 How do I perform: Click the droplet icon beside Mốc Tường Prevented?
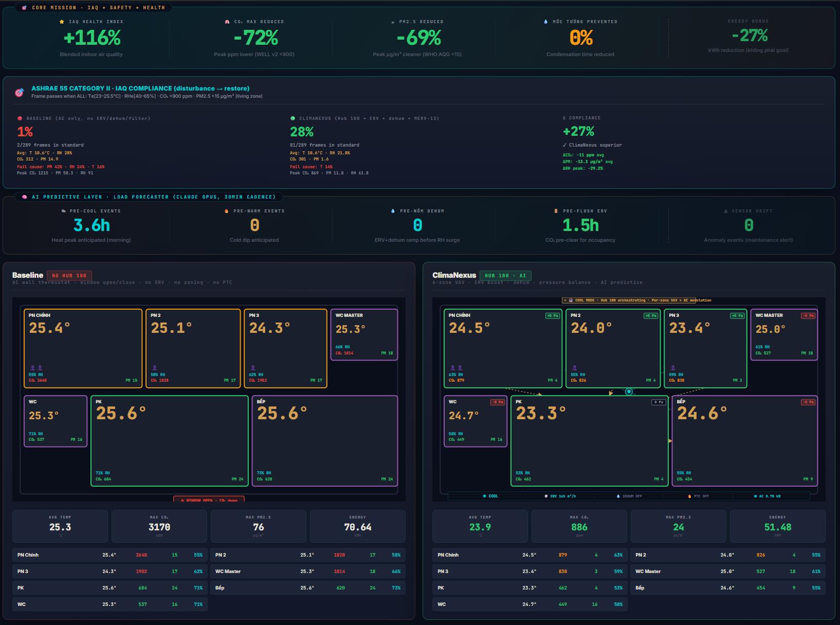pos(545,22)
